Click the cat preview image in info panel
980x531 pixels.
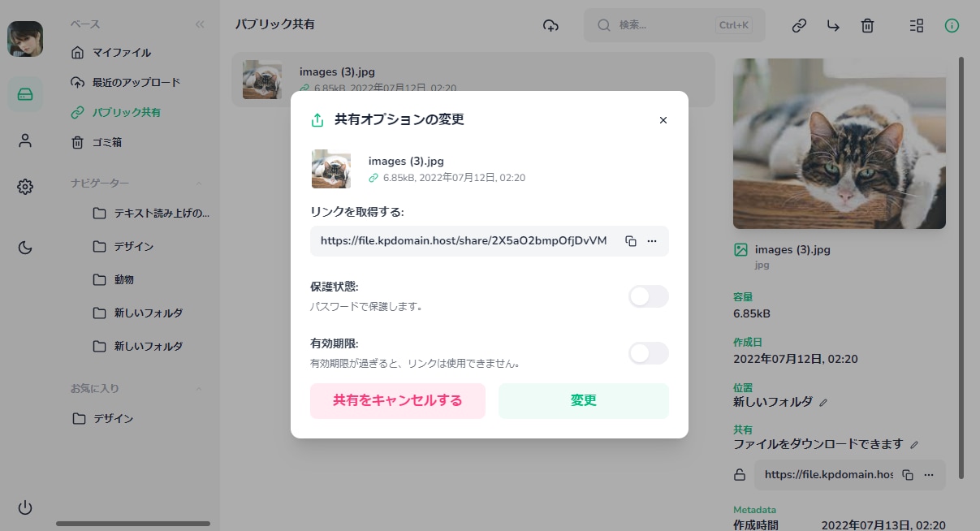click(x=840, y=143)
